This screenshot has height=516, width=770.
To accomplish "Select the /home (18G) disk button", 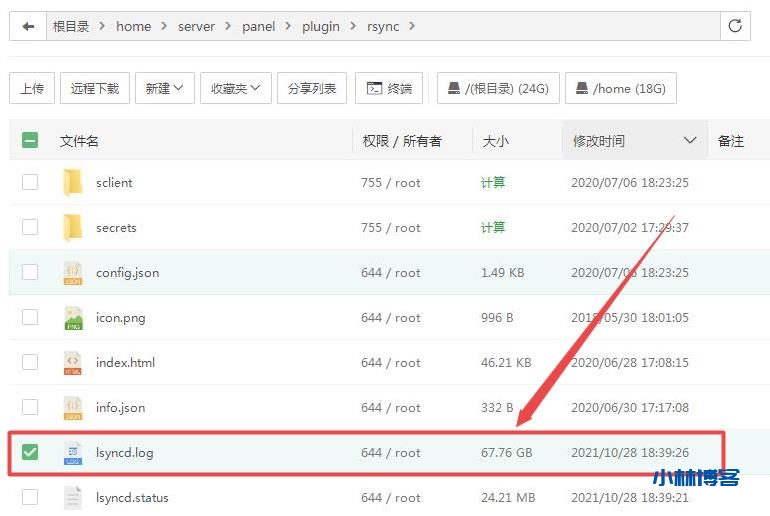I will point(620,88).
